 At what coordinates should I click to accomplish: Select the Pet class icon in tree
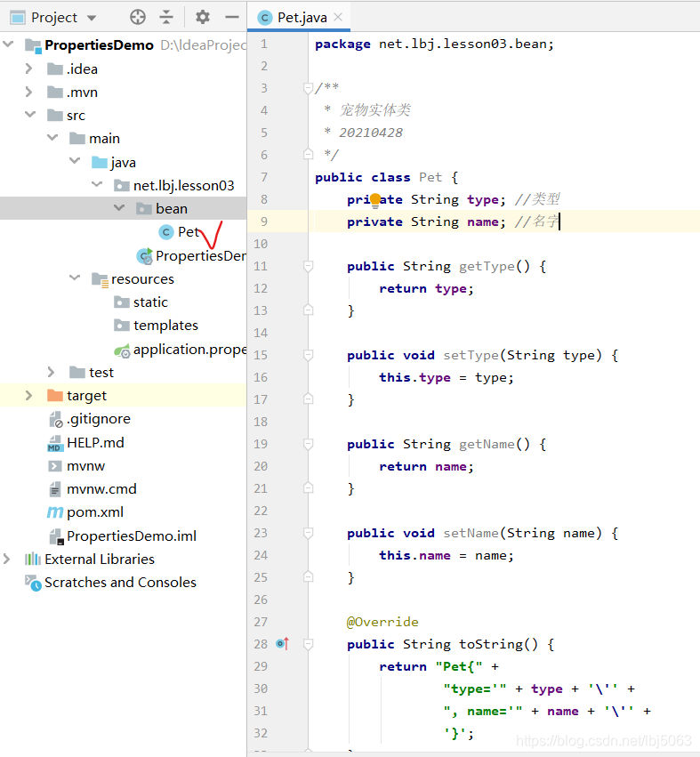[166, 232]
